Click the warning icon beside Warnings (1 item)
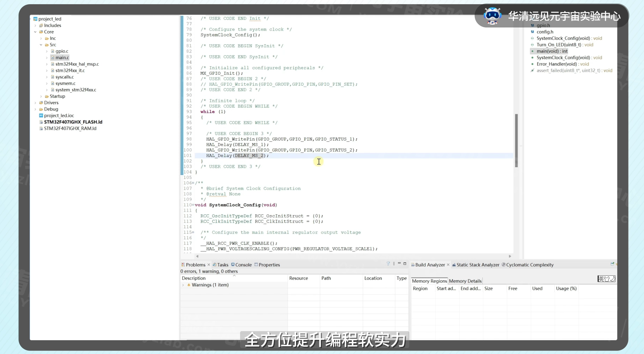Image resolution: width=644 pixels, height=354 pixels. 189,285
